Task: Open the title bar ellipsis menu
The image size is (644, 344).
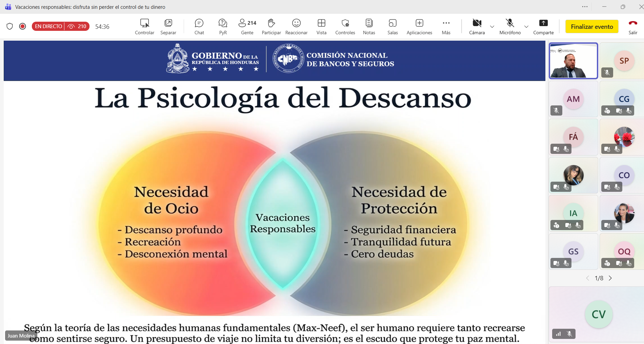Action: 585,7
